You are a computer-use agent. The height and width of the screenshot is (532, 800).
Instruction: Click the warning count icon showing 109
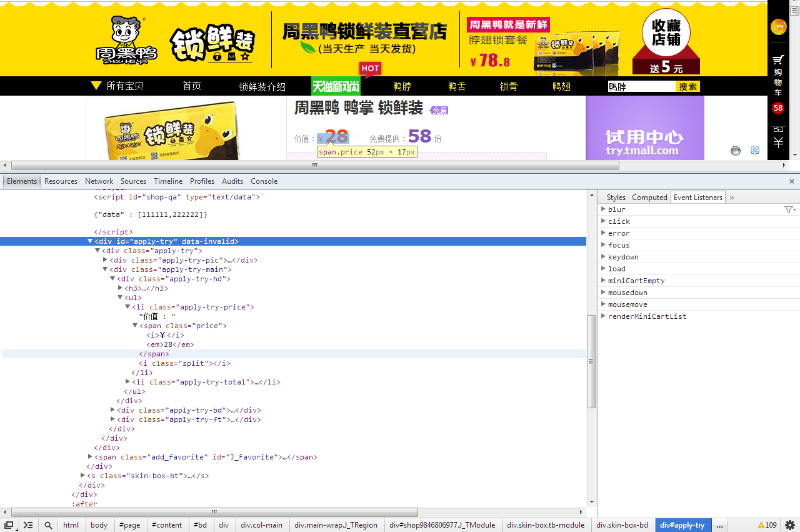pos(767,525)
